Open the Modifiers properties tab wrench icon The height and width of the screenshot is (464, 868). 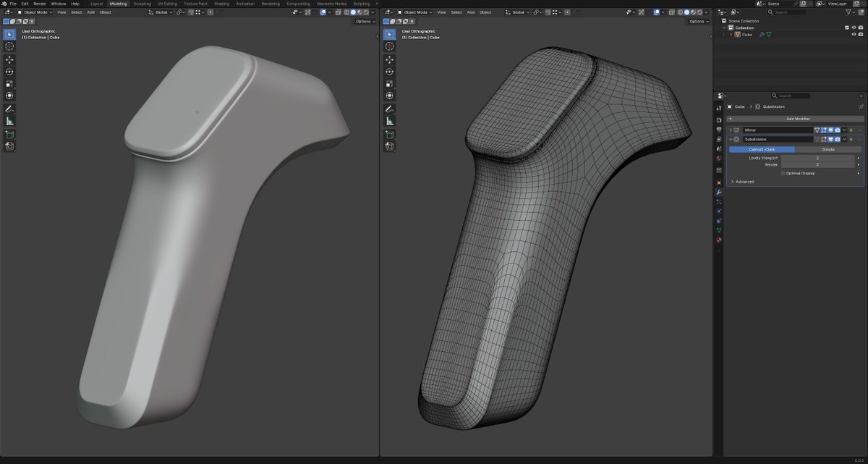point(719,193)
